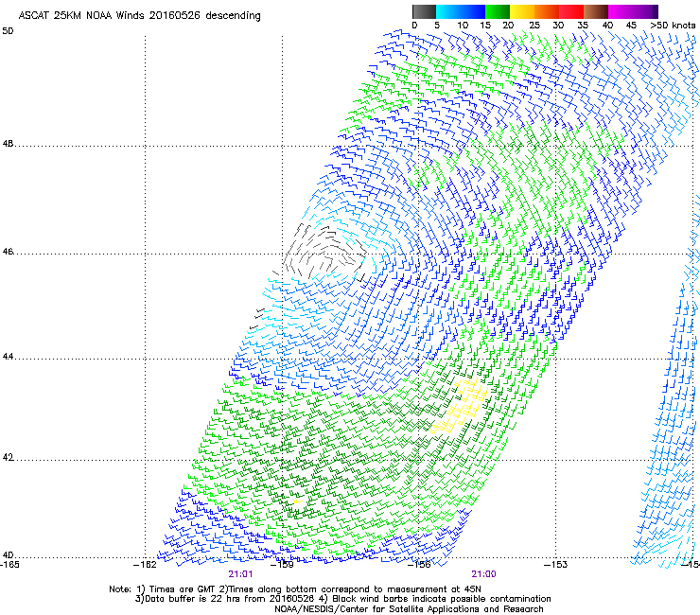Click the longitude label '-159'
The width and height of the screenshot is (700, 615).
click(x=282, y=565)
